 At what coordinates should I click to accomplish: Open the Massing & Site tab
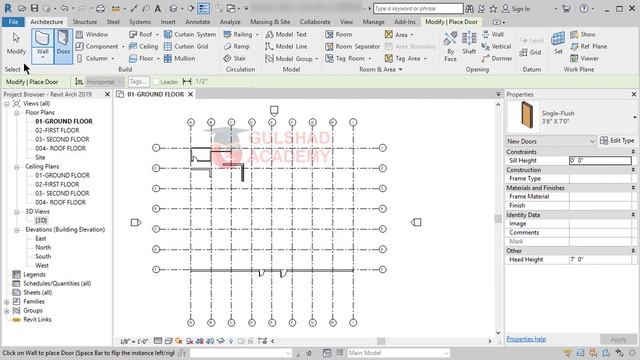[x=270, y=22]
